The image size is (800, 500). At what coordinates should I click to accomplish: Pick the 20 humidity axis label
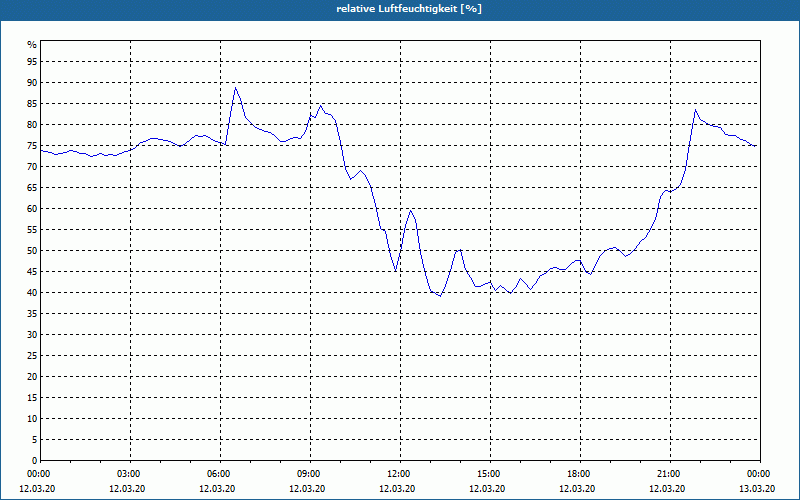coord(32,377)
